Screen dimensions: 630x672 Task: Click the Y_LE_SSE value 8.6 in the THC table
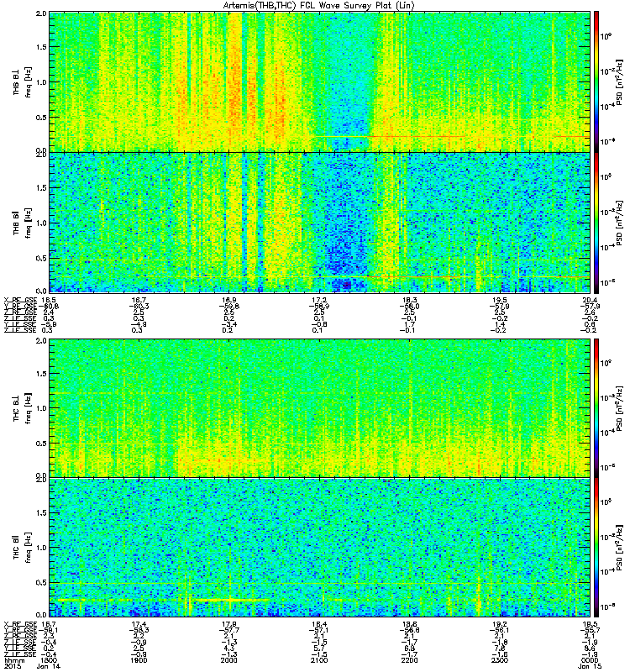tap(590, 648)
